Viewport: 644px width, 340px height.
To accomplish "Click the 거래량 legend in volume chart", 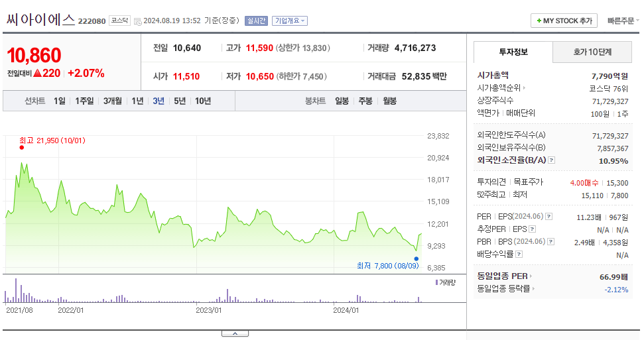I will (x=446, y=282).
